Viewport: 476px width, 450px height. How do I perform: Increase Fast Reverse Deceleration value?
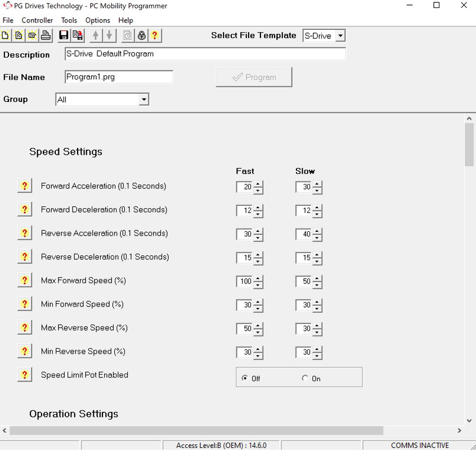click(258, 255)
